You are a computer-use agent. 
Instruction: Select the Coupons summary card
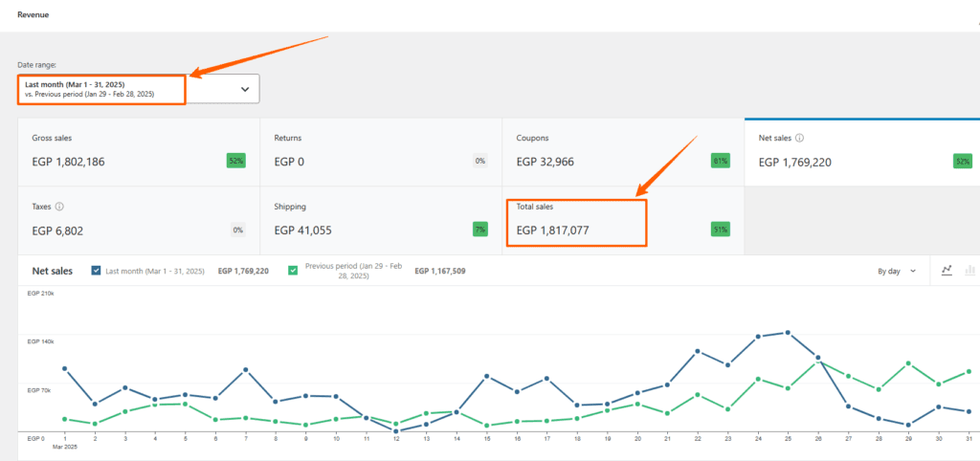click(623, 152)
